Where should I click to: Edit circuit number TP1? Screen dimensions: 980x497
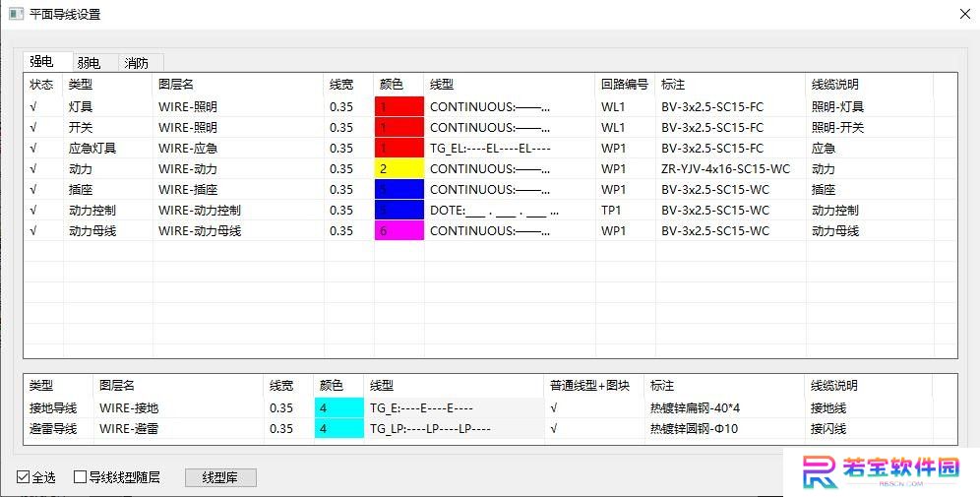(611, 210)
